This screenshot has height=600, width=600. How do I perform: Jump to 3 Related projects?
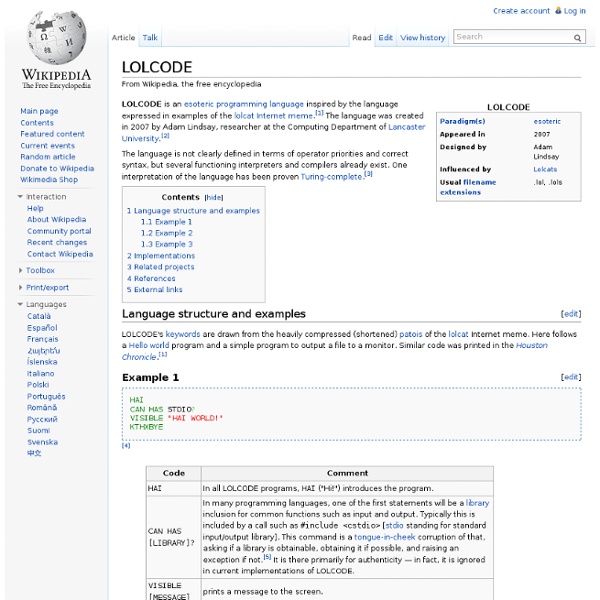coord(160,267)
